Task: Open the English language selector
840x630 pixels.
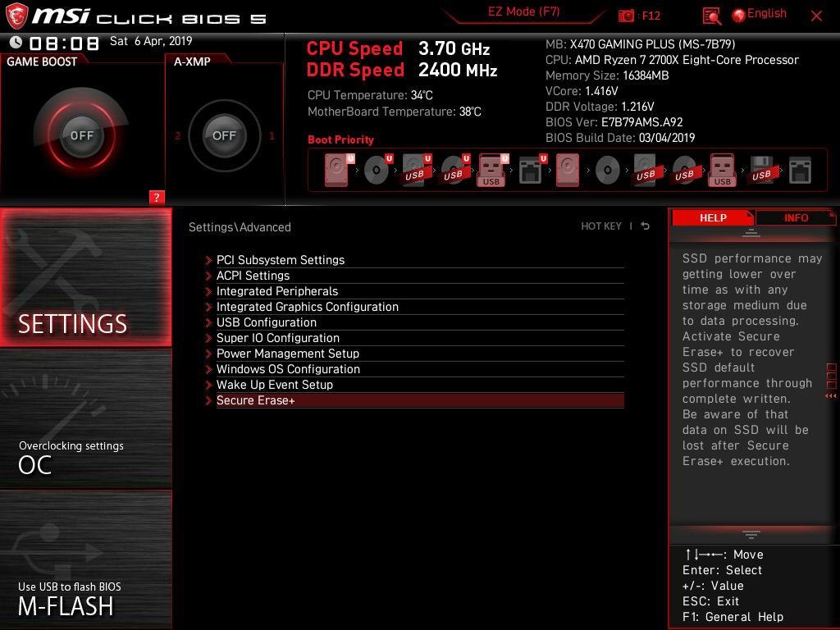Action: click(767, 14)
